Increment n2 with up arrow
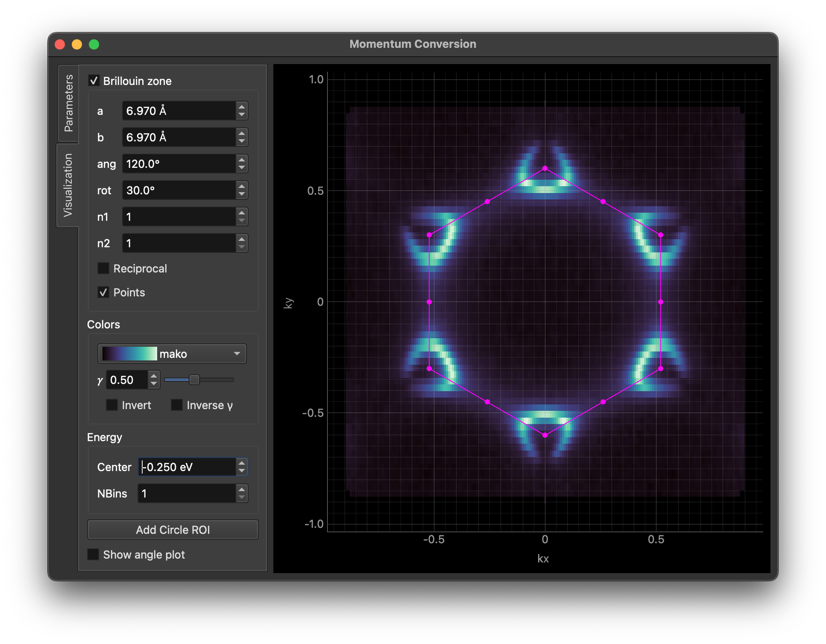This screenshot has width=826, height=644. pyautogui.click(x=242, y=239)
